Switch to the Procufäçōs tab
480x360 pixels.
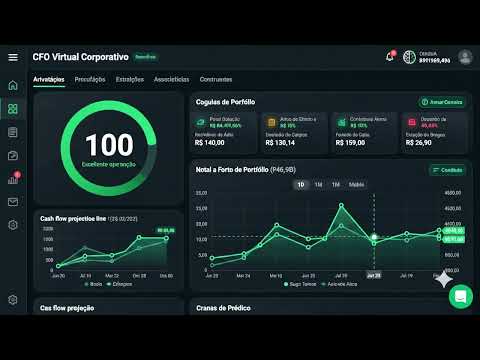pyautogui.click(x=90, y=79)
